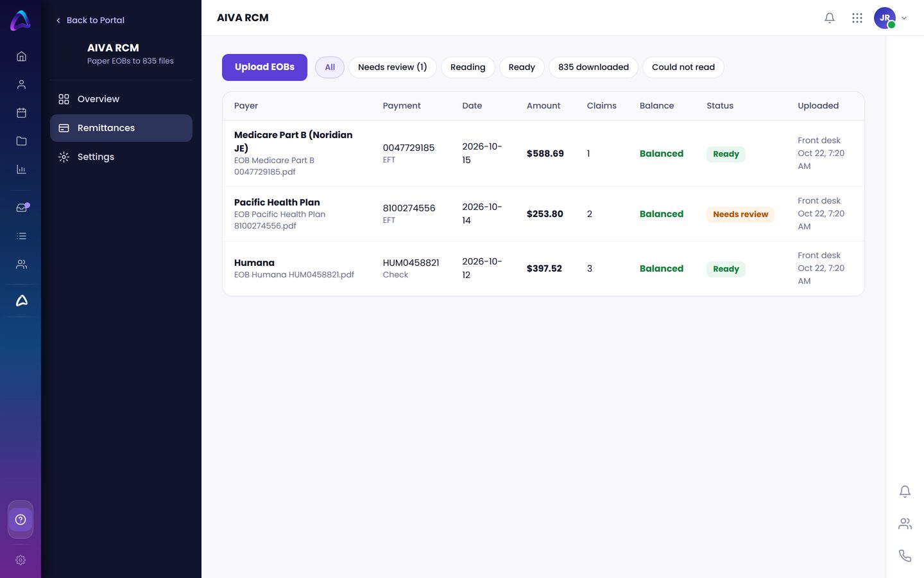Viewport: 924px width, 578px height.
Task: Click the Ready badge in Humana row
Action: point(726,269)
